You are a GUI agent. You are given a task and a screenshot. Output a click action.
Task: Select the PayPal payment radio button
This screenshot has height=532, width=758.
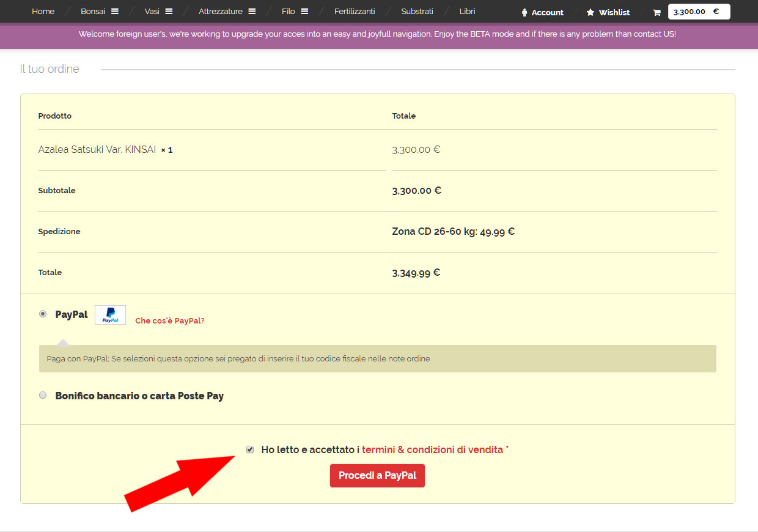43,314
